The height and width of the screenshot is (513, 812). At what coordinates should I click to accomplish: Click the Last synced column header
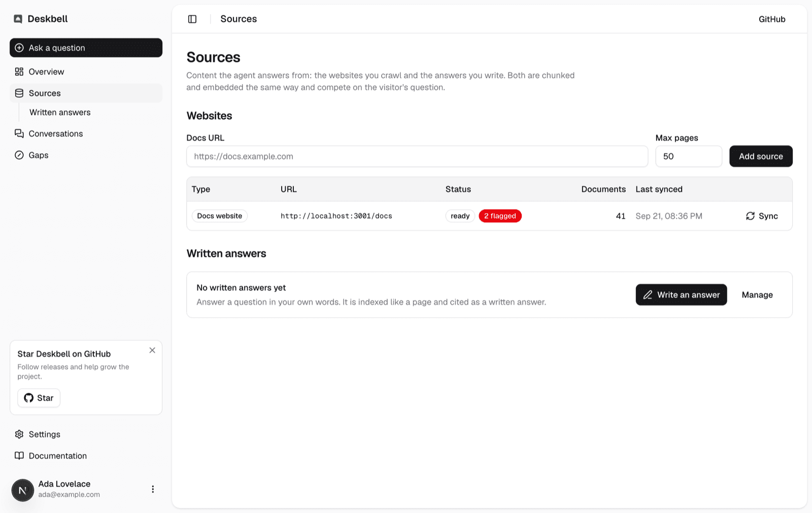(659, 189)
